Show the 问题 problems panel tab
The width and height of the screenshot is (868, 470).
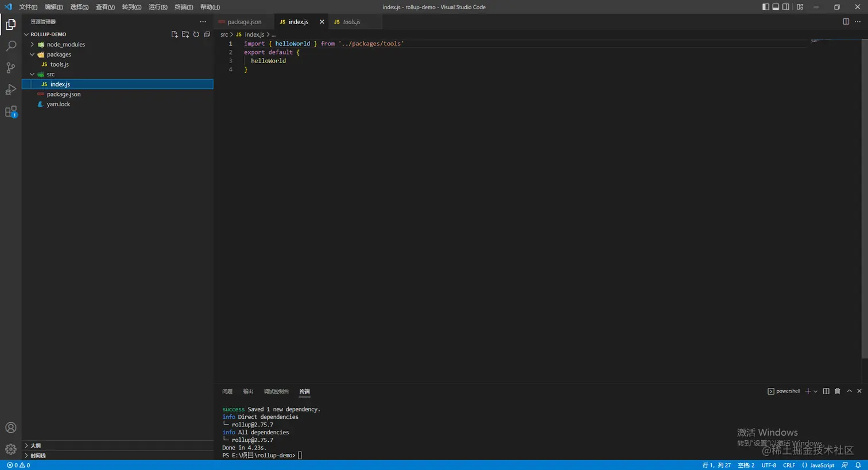(x=227, y=391)
